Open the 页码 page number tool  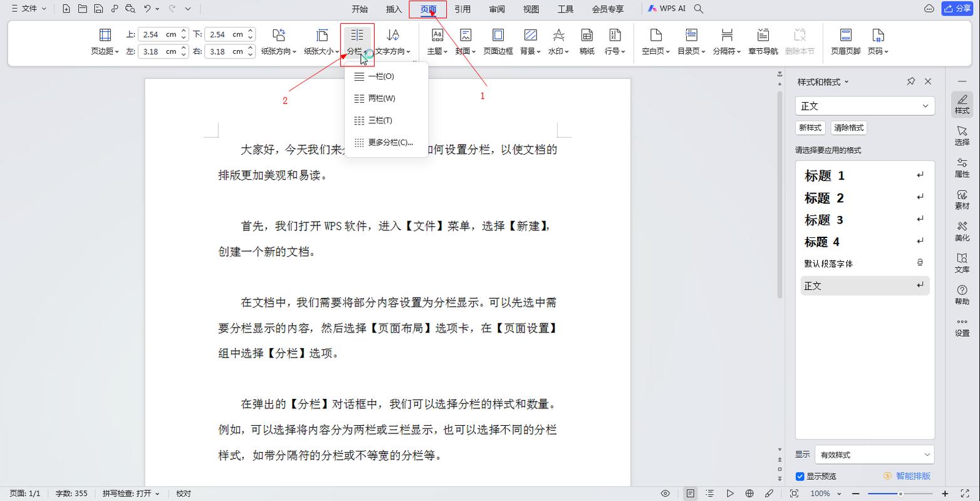point(878,42)
